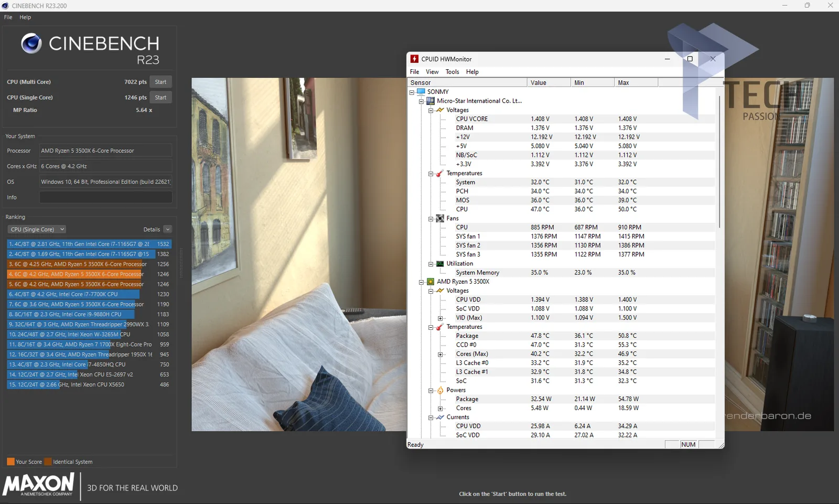Open Cinebench File menu
839x504 pixels.
(8, 17)
